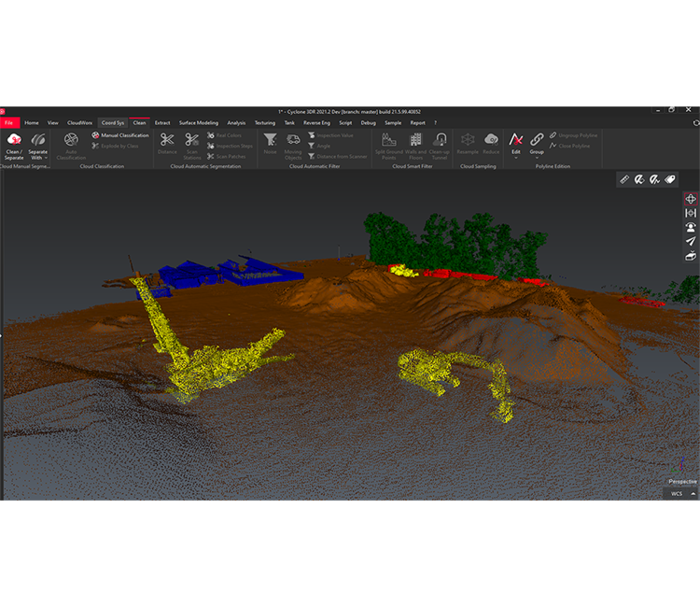Viewport: 700px width, 607px height.
Task: Switch to the Coord Sys tab
Action: [113, 123]
